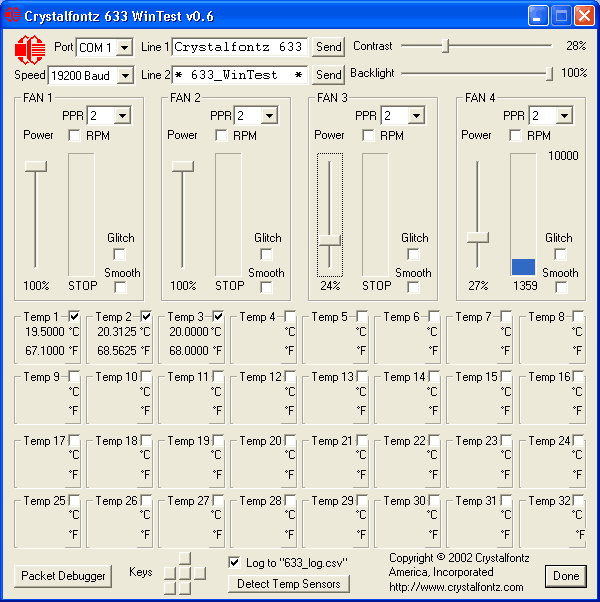Click the center key in Keys pad

coord(185,573)
